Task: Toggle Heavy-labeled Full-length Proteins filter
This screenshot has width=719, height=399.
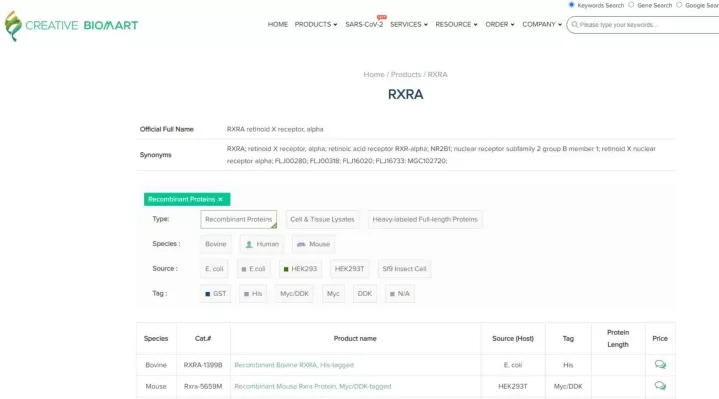Action: point(425,220)
